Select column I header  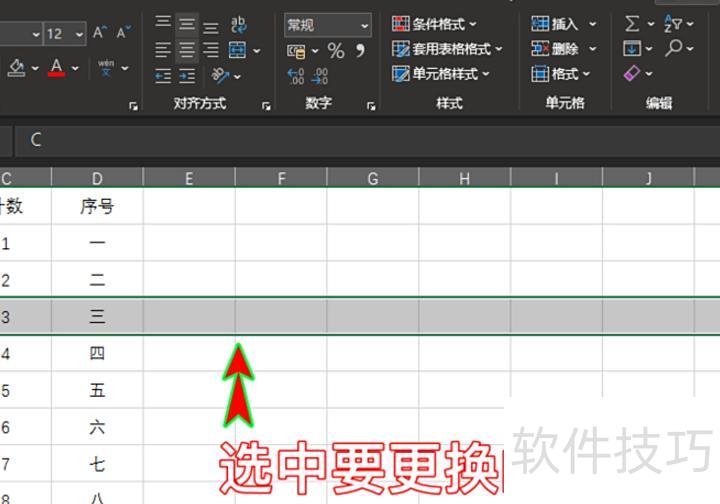[557, 178]
